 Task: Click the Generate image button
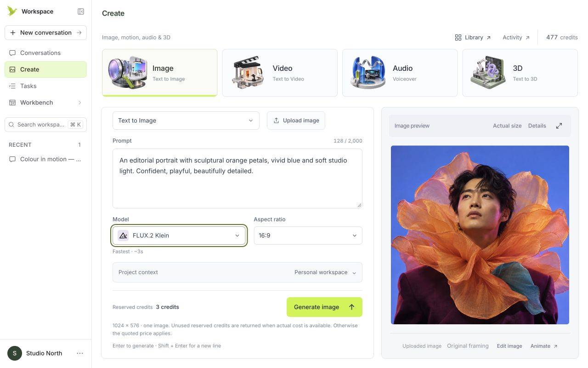(324, 307)
